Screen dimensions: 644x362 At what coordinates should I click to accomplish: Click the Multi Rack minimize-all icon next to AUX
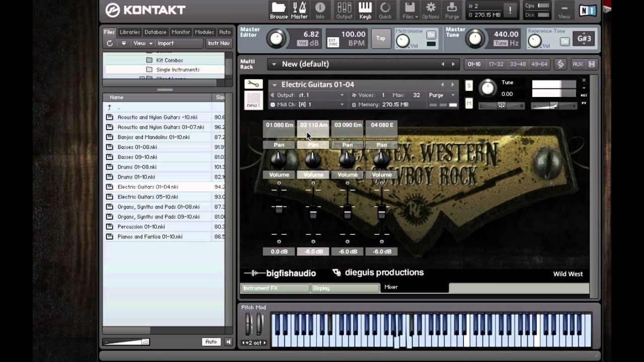tap(592, 64)
